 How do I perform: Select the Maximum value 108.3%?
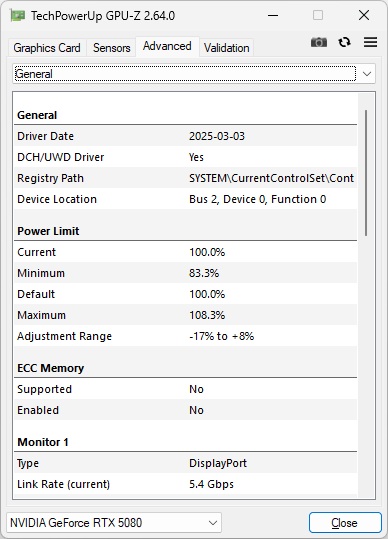point(207,315)
